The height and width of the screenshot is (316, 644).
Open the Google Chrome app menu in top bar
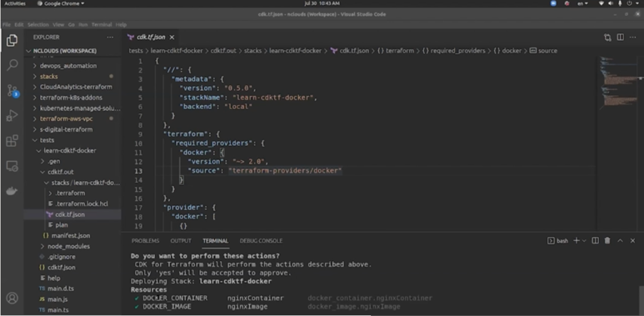coord(61,3)
